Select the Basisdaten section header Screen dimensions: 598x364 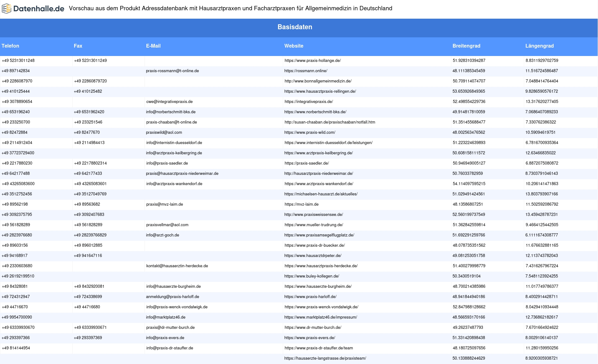(295, 27)
